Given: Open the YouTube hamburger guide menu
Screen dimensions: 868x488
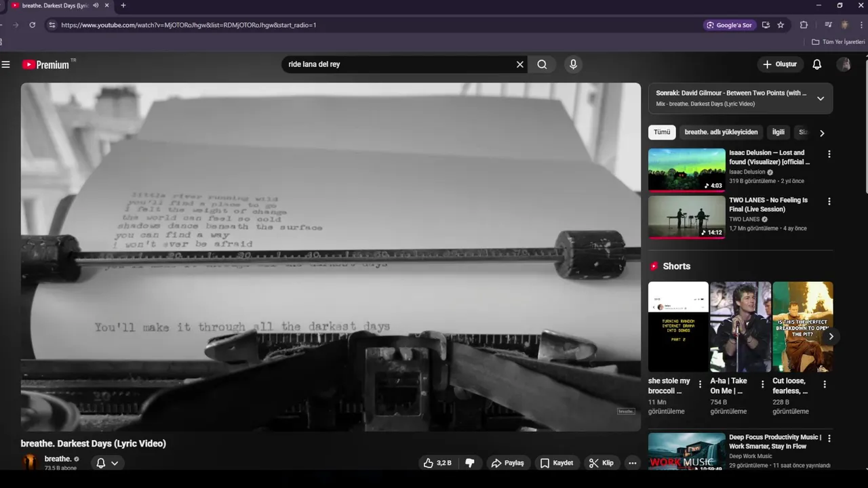Looking at the screenshot, I should point(6,64).
